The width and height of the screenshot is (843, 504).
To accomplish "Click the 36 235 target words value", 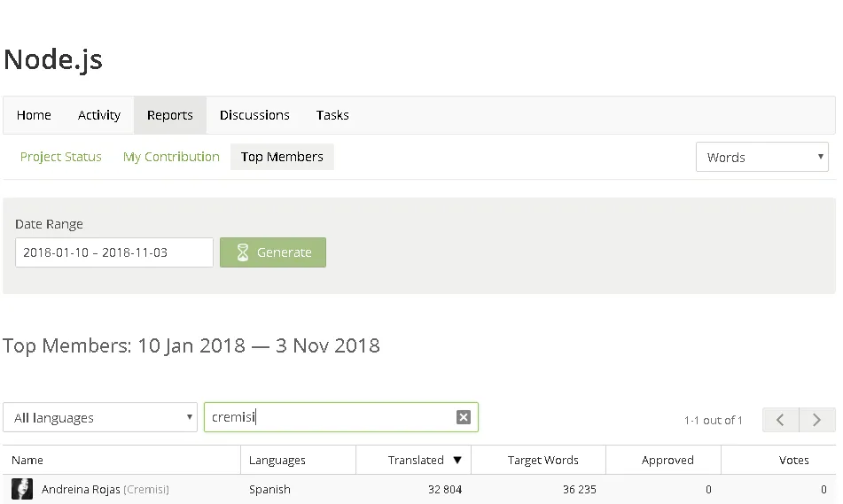I will (x=580, y=490).
